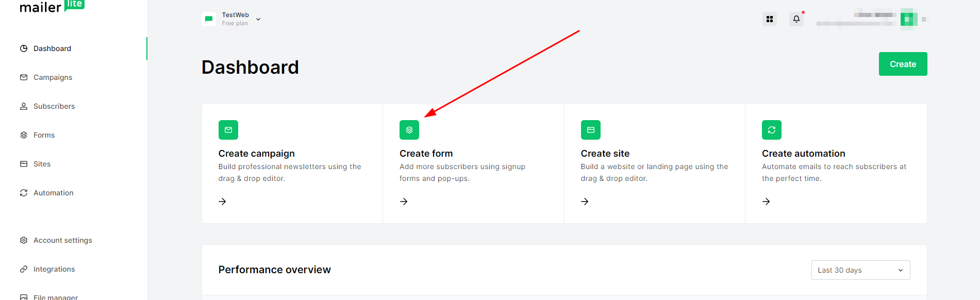Open the Last 30 days dropdown

pyautogui.click(x=860, y=270)
